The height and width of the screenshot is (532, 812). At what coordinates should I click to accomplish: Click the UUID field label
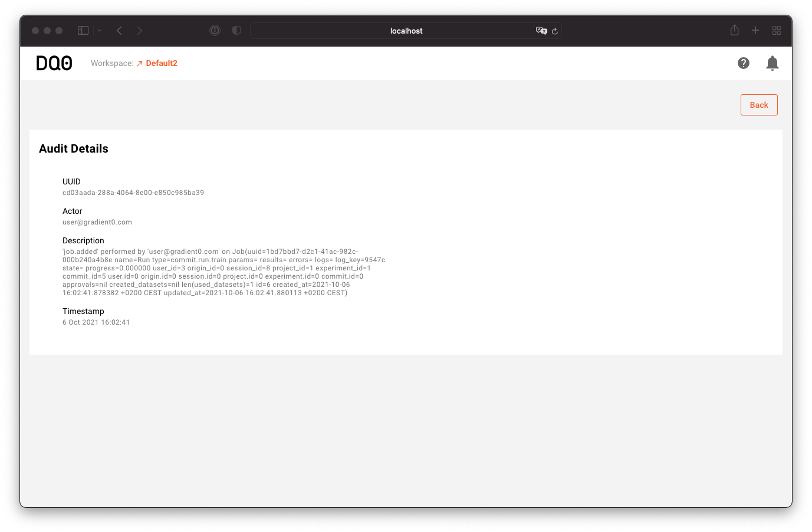point(71,181)
